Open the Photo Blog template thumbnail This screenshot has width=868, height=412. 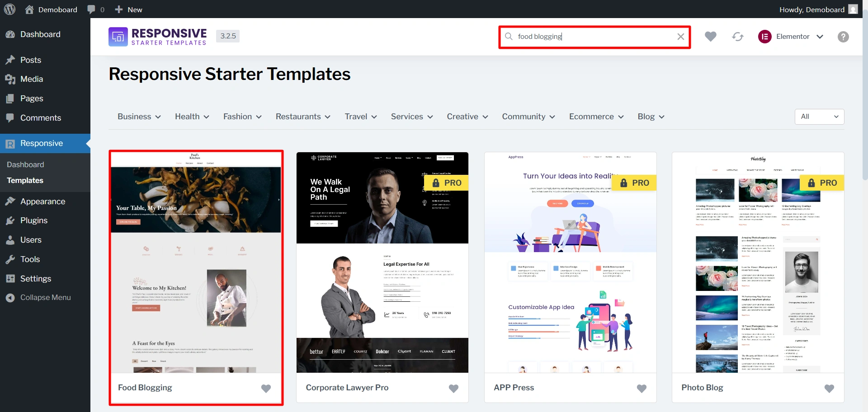tap(758, 262)
